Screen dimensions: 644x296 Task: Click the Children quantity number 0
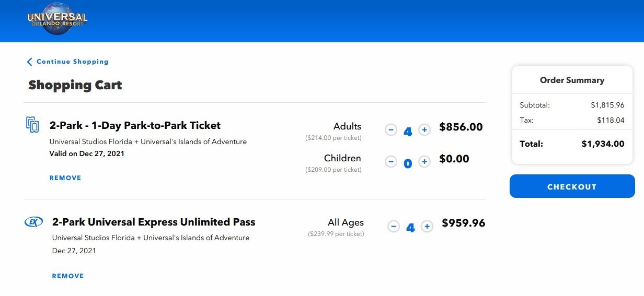(x=408, y=163)
